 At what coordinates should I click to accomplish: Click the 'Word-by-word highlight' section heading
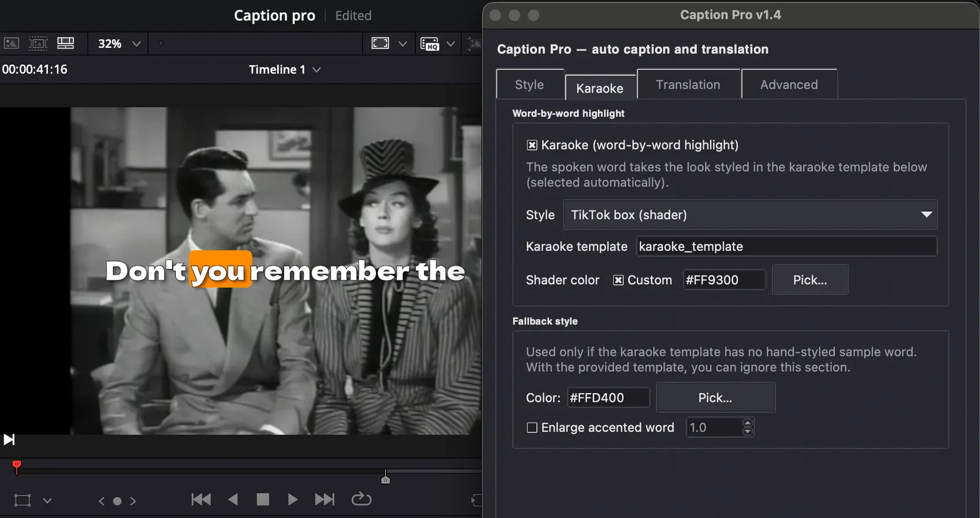[568, 113]
